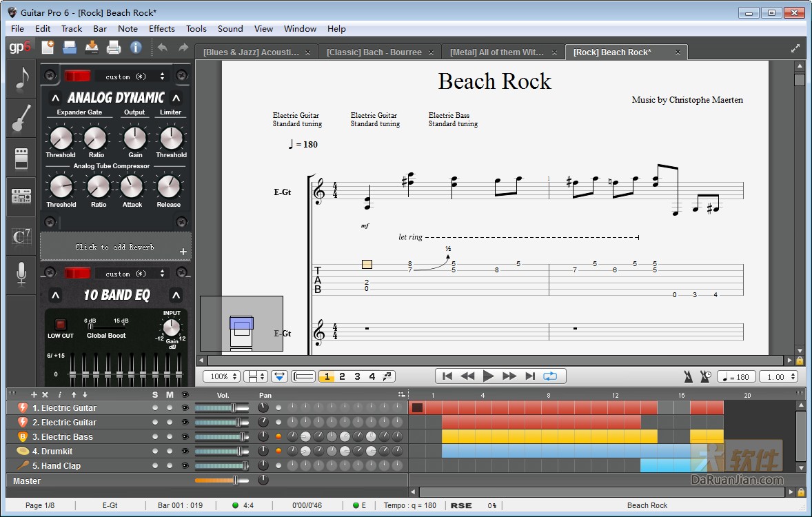Image resolution: width=812 pixels, height=517 pixels.
Task: Click the blue funnel-shaped icon beside layout selector
Action: point(280,376)
